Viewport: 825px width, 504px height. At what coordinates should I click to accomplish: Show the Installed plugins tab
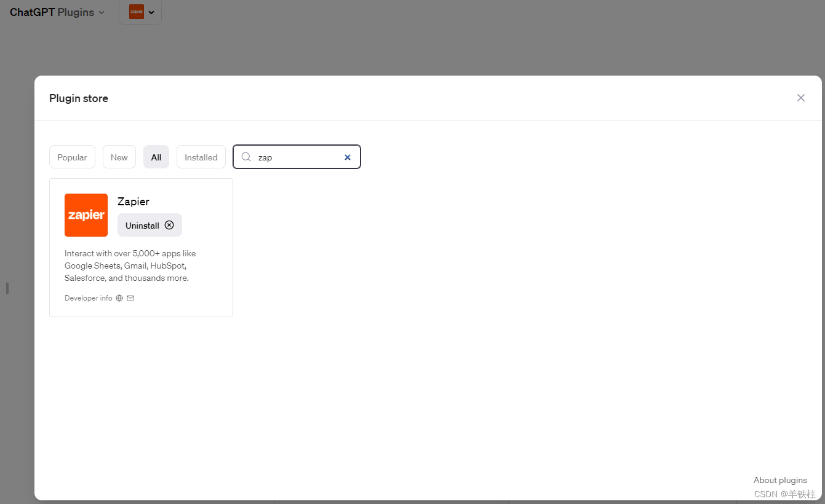[x=201, y=157]
